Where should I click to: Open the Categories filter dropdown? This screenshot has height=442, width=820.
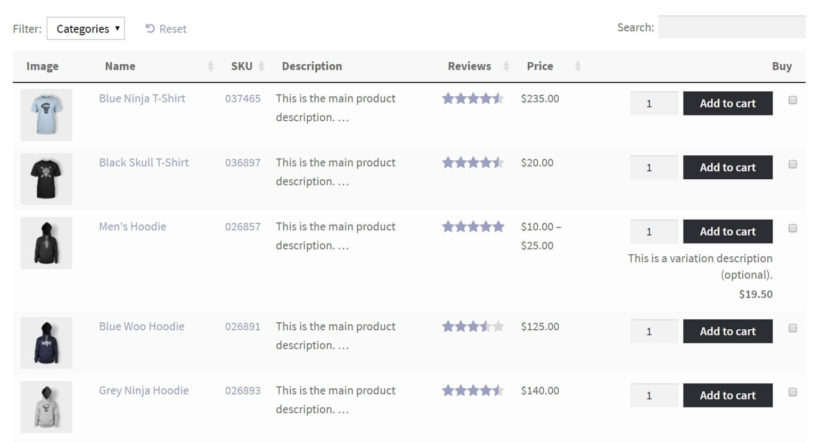point(85,29)
